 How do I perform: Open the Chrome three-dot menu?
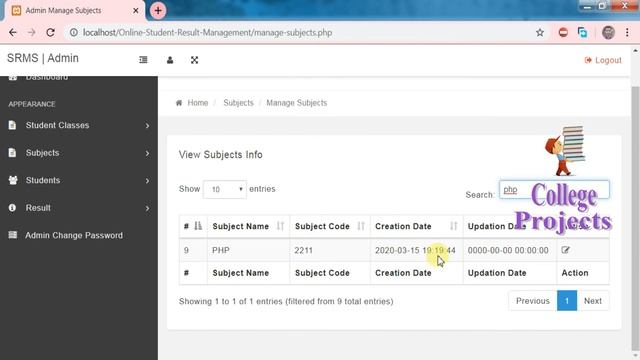pyautogui.click(x=627, y=32)
